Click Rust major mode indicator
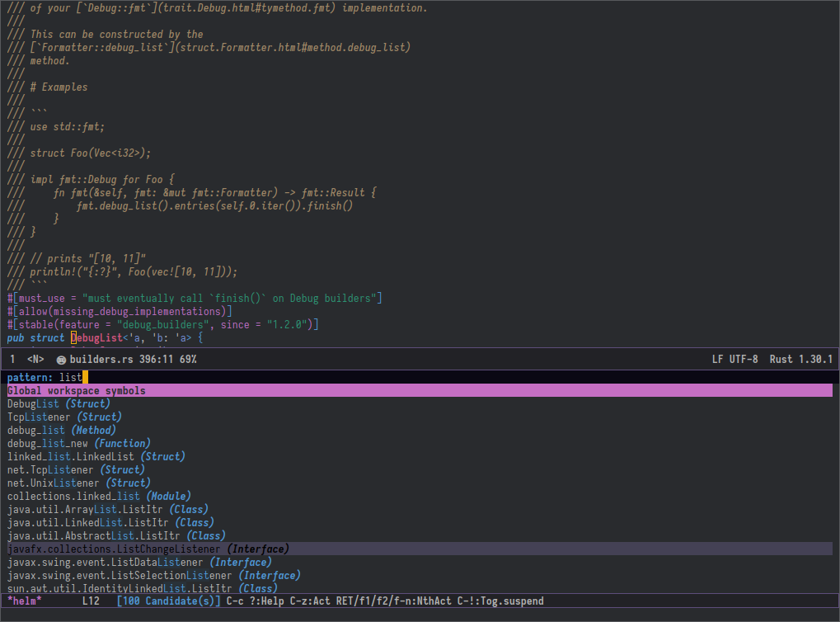840x622 pixels. pos(781,360)
